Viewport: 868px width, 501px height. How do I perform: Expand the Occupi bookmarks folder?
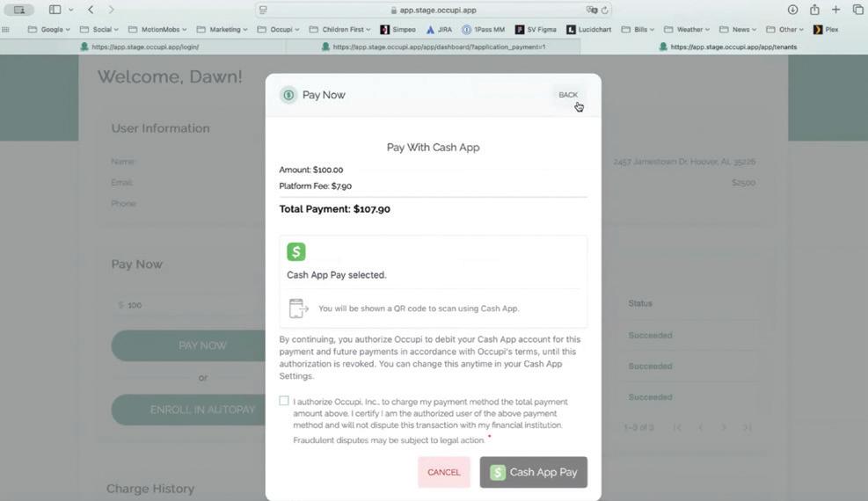pyautogui.click(x=279, y=29)
